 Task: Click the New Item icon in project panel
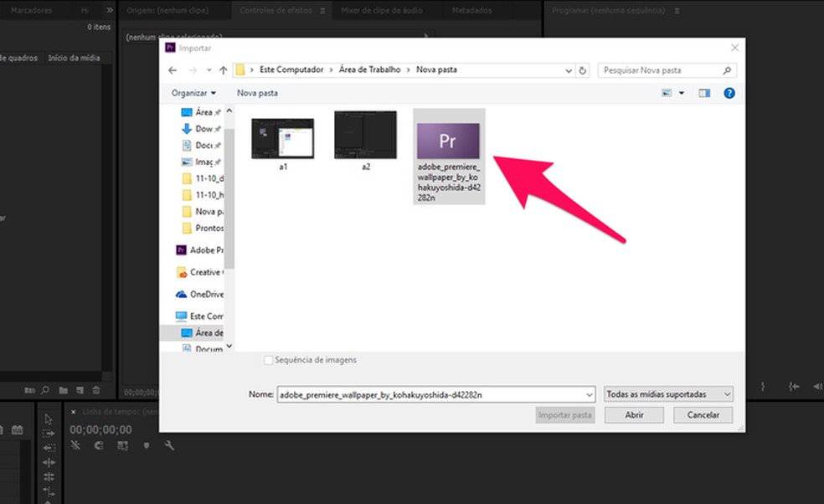click(x=80, y=390)
